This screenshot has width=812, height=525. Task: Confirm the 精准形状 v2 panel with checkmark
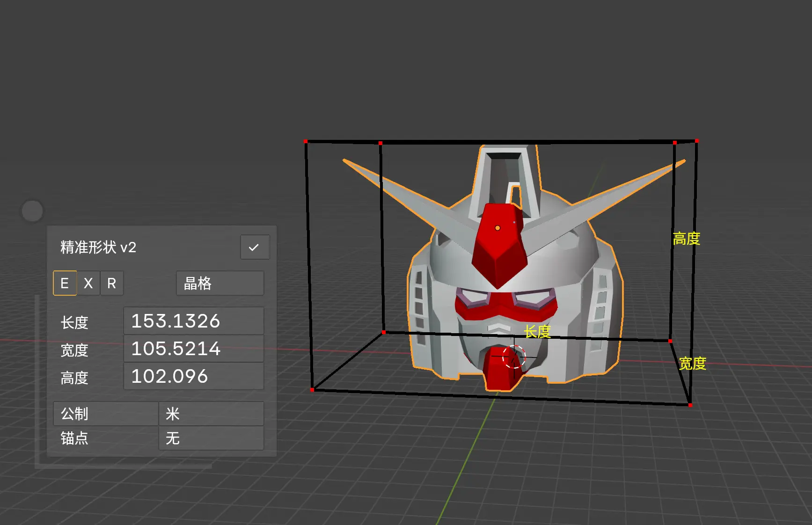(255, 247)
